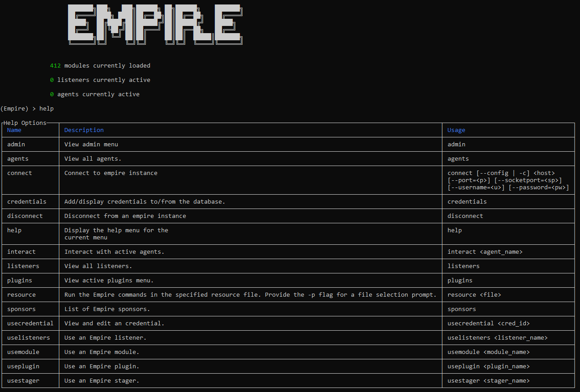580x392 pixels.
Task: Click "help" in the Name column
Action: click(x=14, y=230)
